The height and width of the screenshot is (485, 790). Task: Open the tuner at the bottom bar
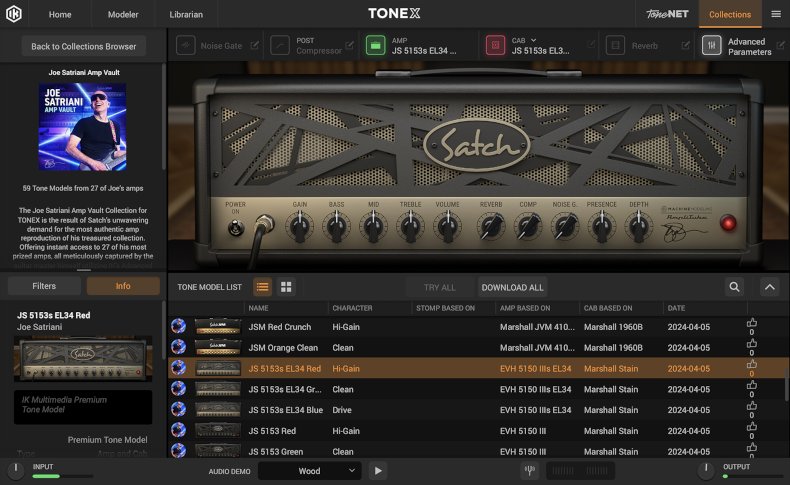(529, 471)
